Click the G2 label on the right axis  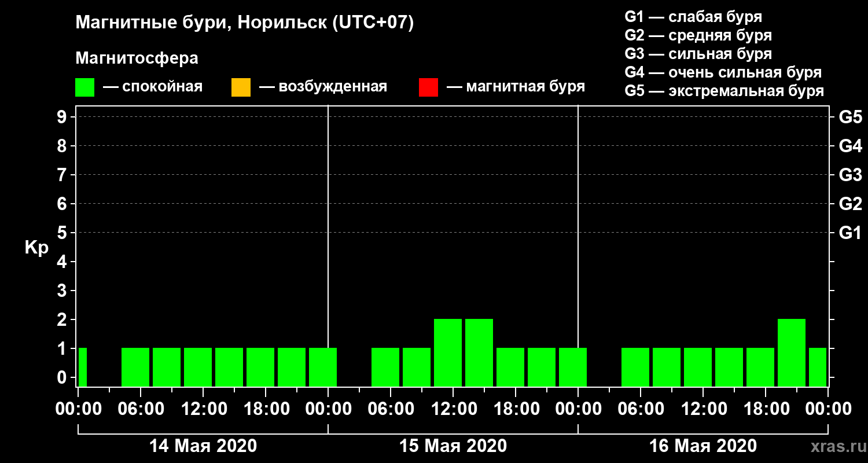click(x=850, y=204)
